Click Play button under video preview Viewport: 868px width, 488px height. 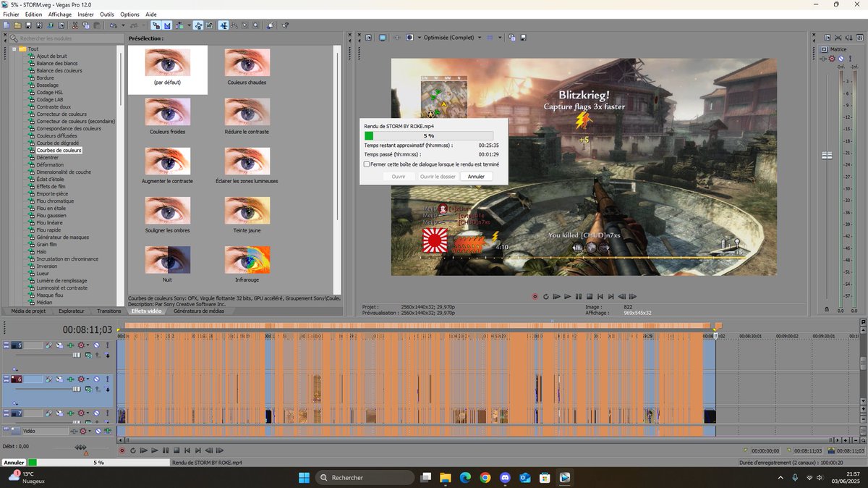click(567, 296)
